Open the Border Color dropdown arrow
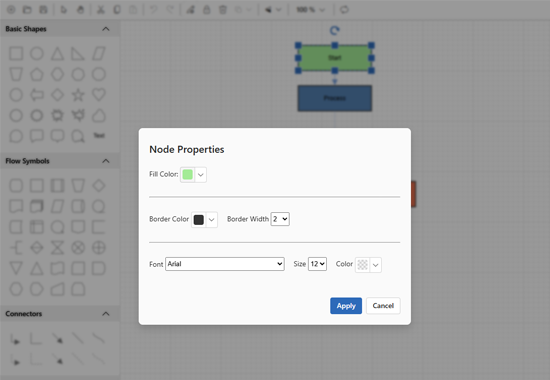Viewport: 550px width, 380px height. tap(212, 220)
